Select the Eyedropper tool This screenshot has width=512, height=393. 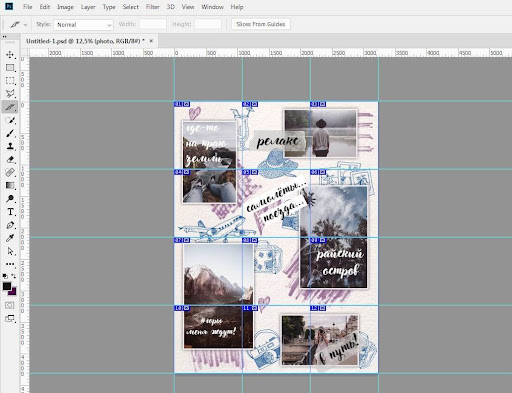click(10, 238)
